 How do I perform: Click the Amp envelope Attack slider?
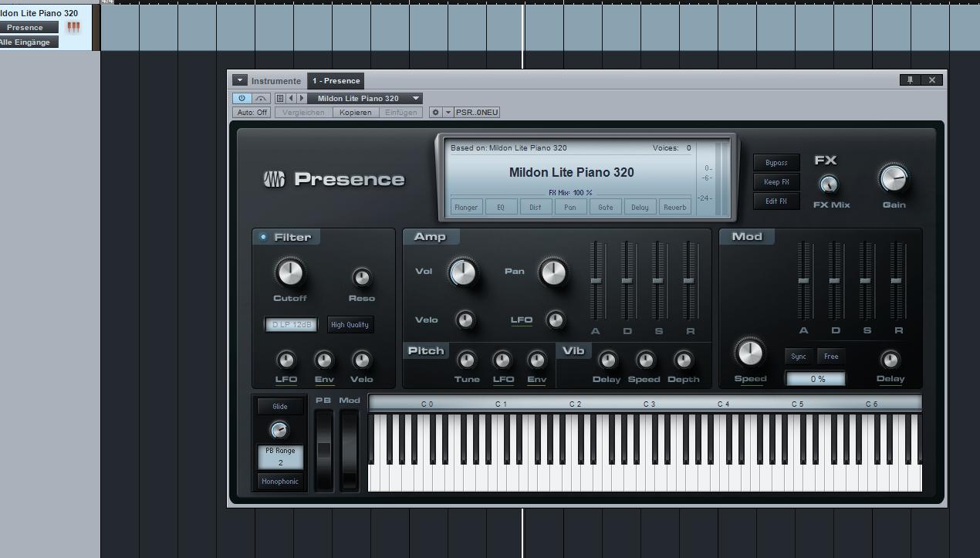(x=596, y=280)
